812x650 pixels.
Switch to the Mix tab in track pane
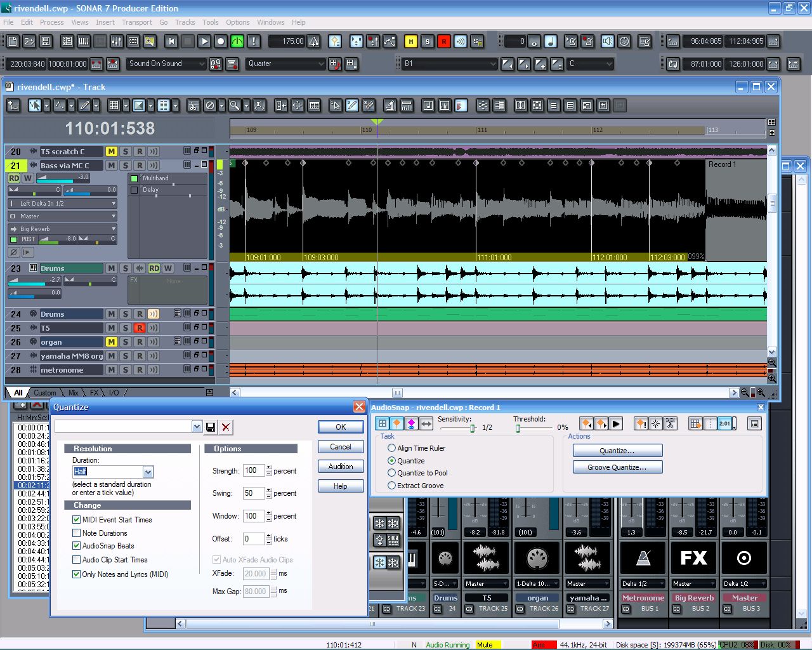(x=74, y=393)
